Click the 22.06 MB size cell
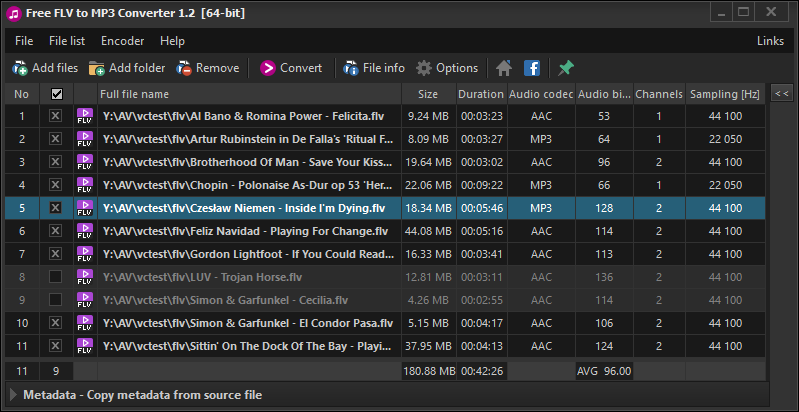 tap(429, 185)
